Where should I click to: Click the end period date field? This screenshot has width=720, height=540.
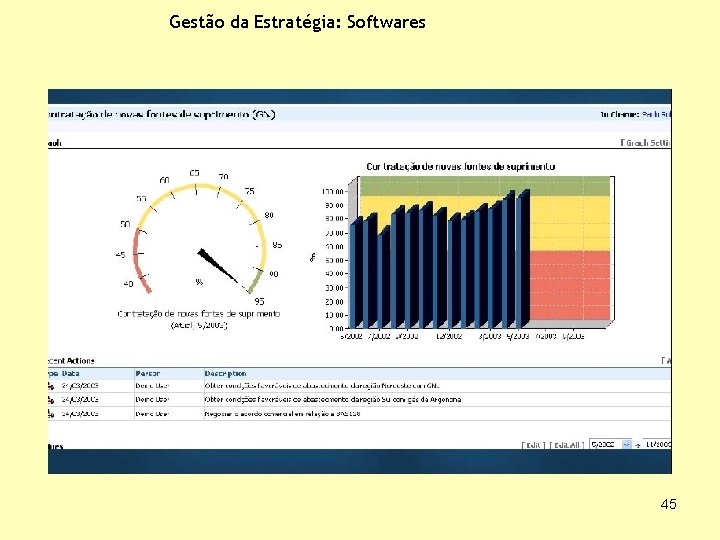point(657,444)
